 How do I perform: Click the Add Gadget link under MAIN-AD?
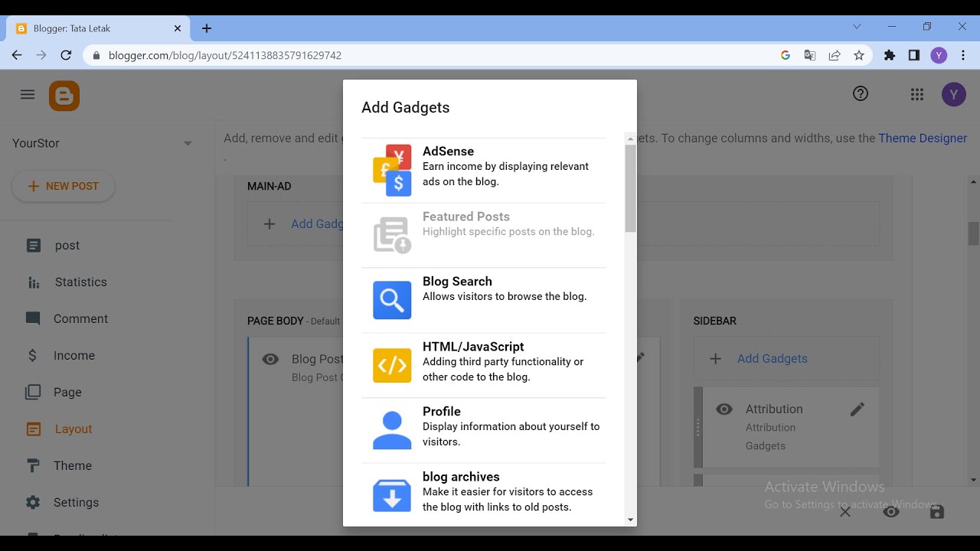click(x=317, y=224)
